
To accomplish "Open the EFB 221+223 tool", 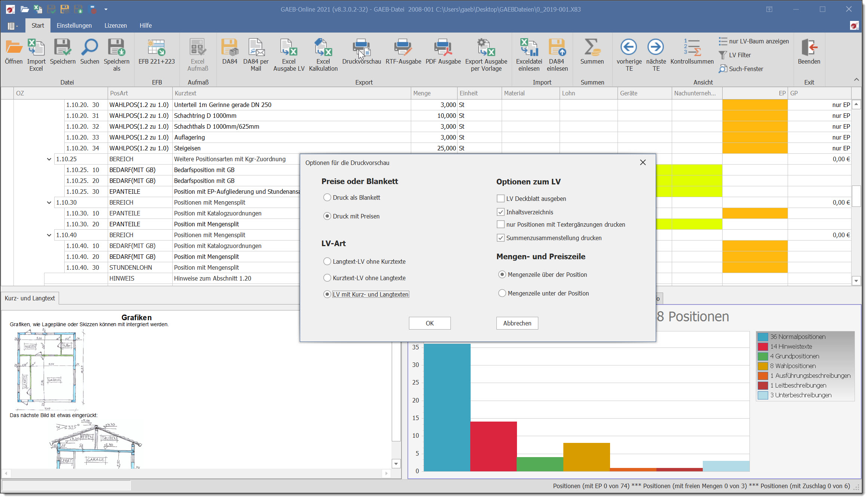I will 157,52.
